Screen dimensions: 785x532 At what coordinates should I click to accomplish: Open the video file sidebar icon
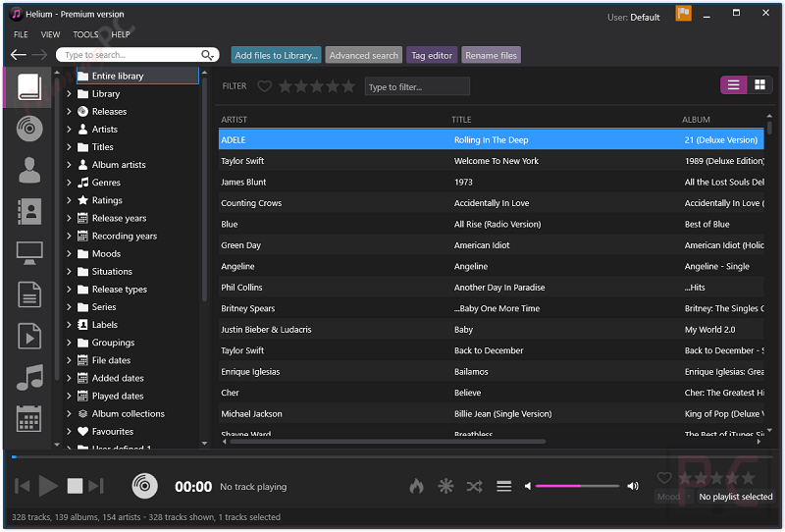point(29,336)
